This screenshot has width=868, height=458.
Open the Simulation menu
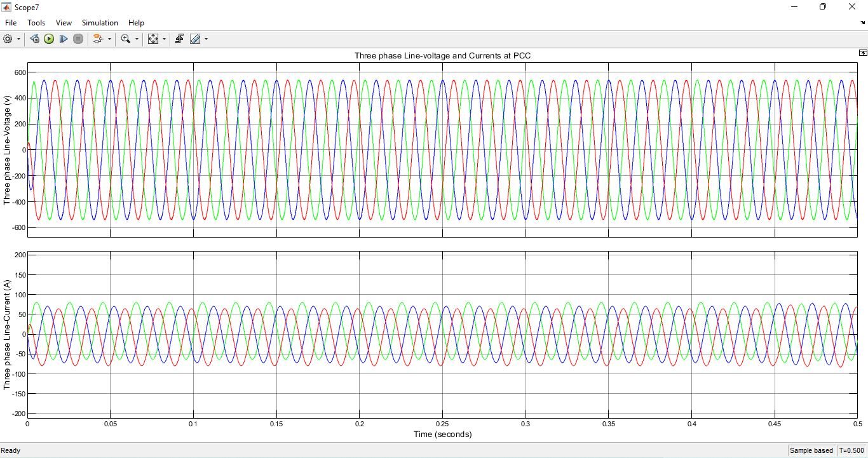click(x=100, y=22)
